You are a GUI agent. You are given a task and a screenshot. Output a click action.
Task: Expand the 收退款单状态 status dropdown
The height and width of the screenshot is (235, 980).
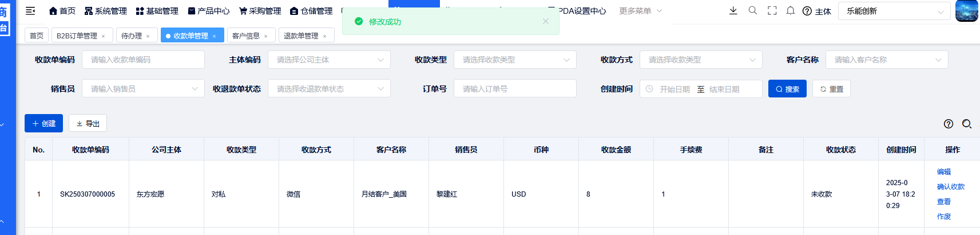point(329,89)
